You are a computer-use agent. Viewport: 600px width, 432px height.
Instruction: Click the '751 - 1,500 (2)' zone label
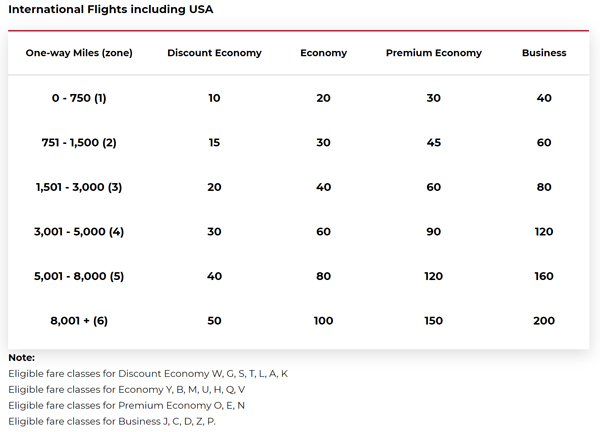click(79, 143)
